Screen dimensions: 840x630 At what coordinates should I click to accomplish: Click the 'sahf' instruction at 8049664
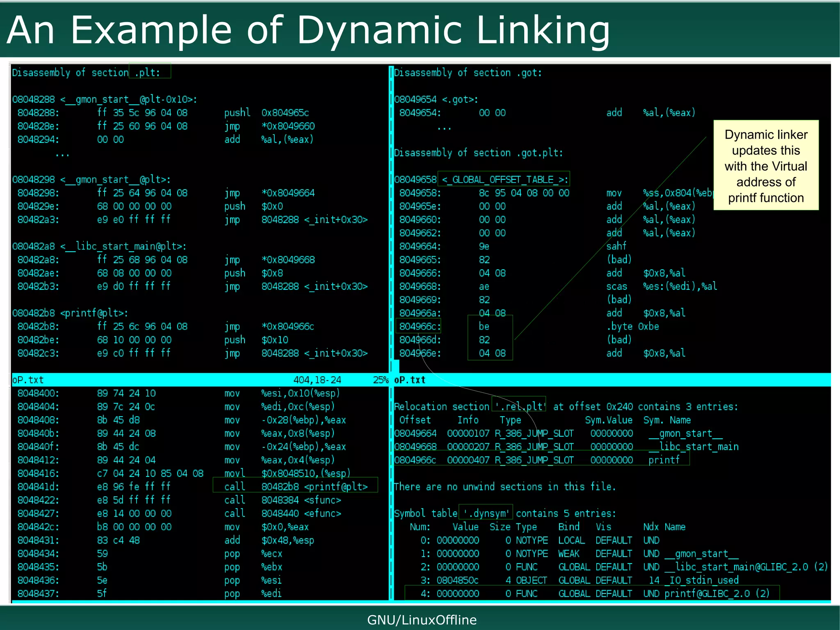click(616, 246)
